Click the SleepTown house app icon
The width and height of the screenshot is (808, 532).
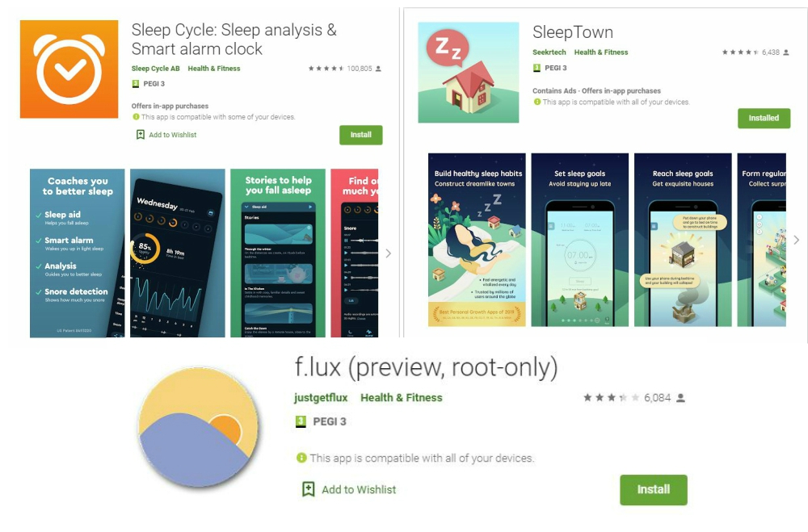point(468,72)
